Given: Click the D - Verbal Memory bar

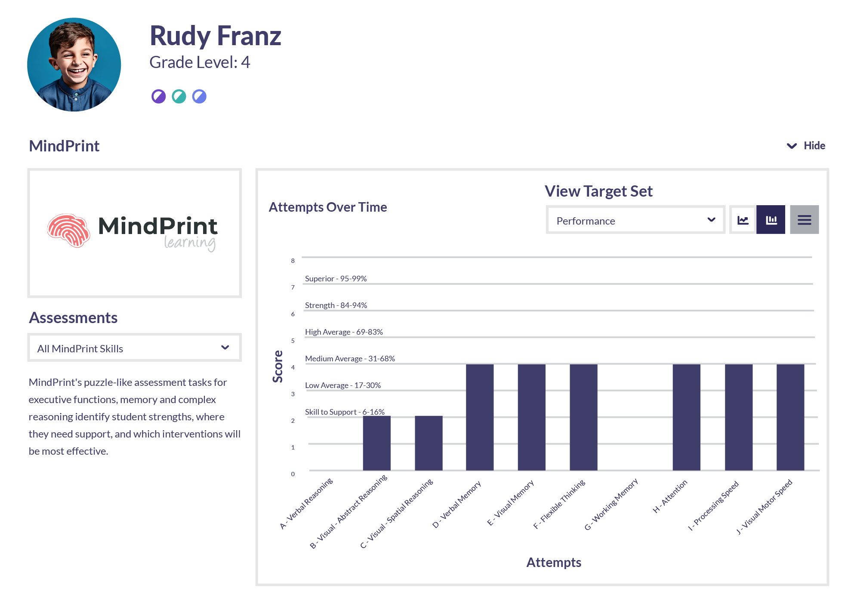Looking at the screenshot, I should tap(480, 417).
